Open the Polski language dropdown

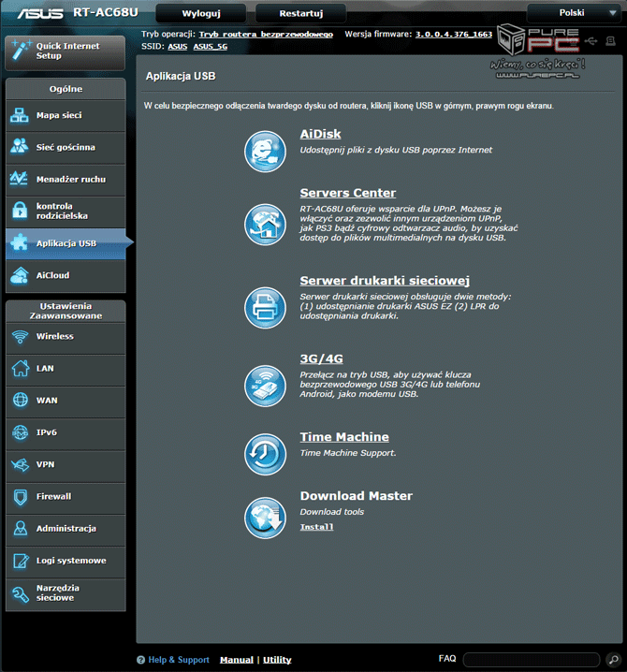coord(574,13)
